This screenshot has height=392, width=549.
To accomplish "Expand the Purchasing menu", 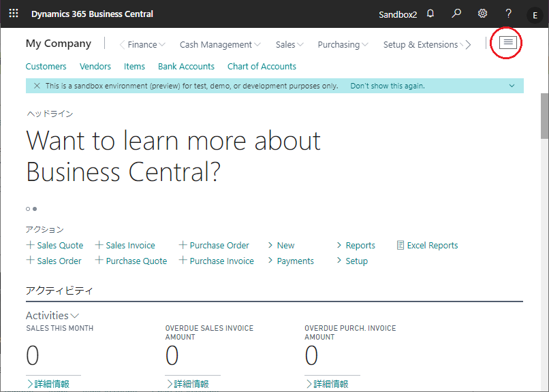I will click(343, 45).
